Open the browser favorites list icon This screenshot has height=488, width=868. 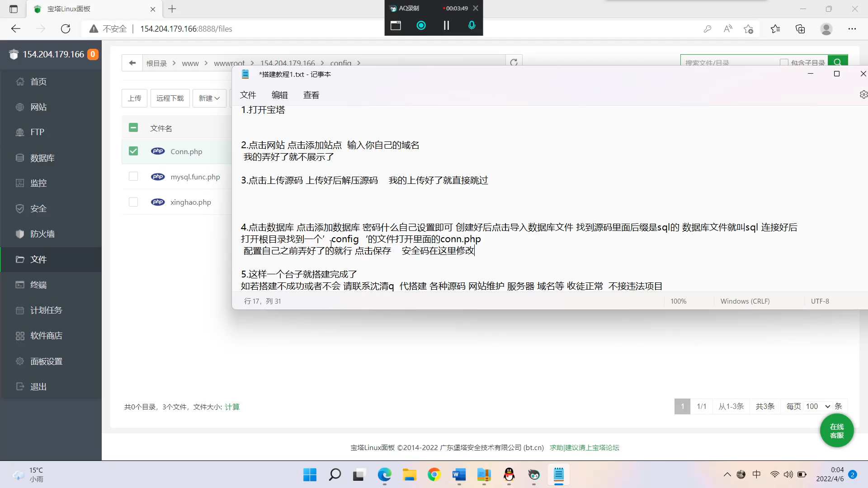[x=775, y=28]
